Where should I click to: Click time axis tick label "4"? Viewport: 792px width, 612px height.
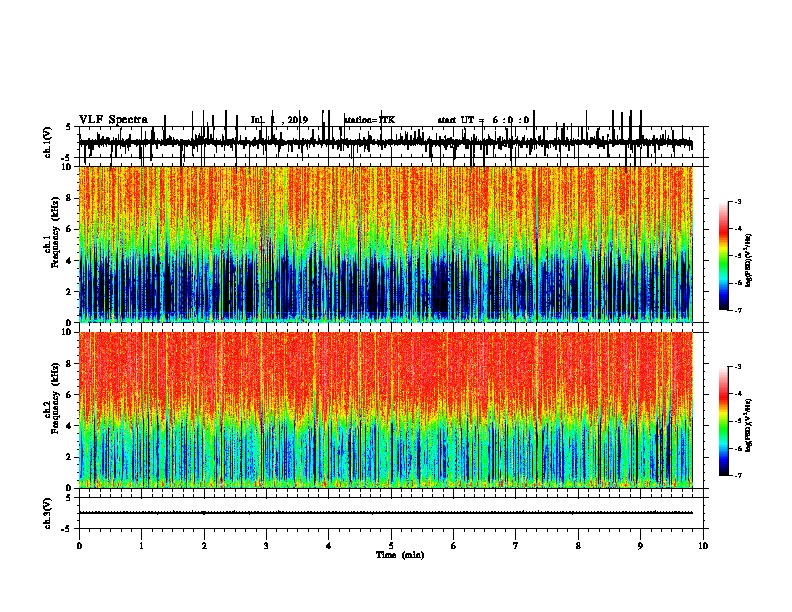pyautogui.click(x=329, y=546)
